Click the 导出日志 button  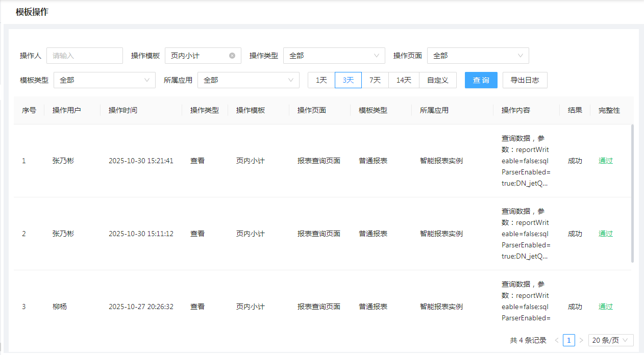click(x=525, y=80)
